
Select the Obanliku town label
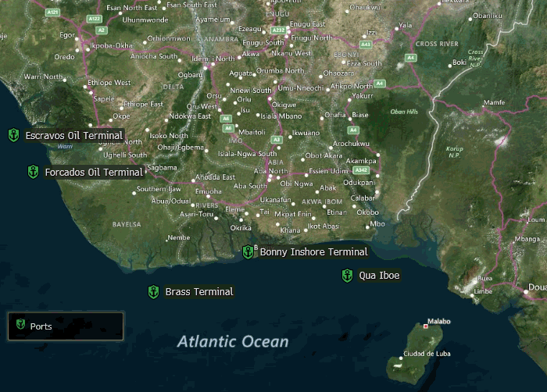tap(487, 16)
